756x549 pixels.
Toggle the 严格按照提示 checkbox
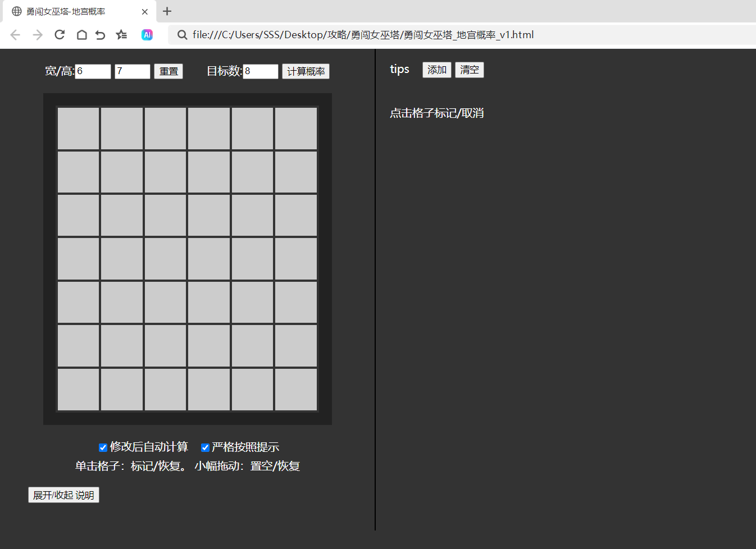pos(205,447)
